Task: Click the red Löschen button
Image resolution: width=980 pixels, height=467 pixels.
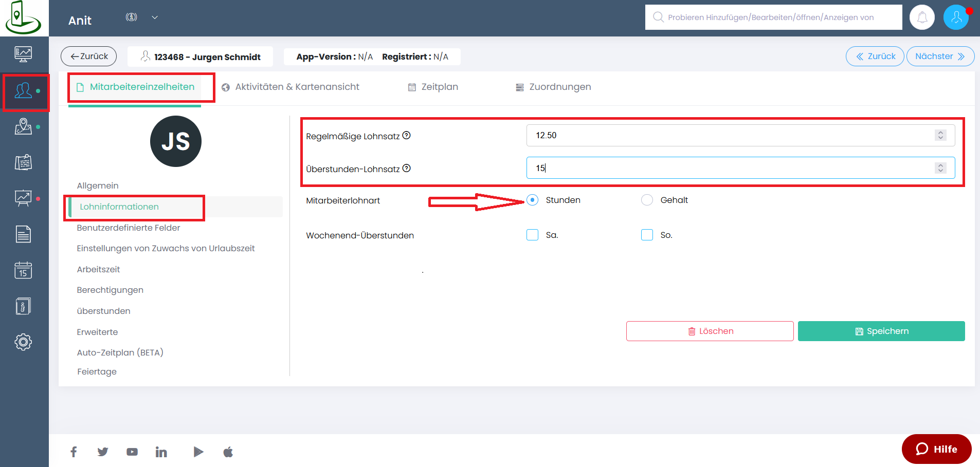Action: pyautogui.click(x=710, y=331)
